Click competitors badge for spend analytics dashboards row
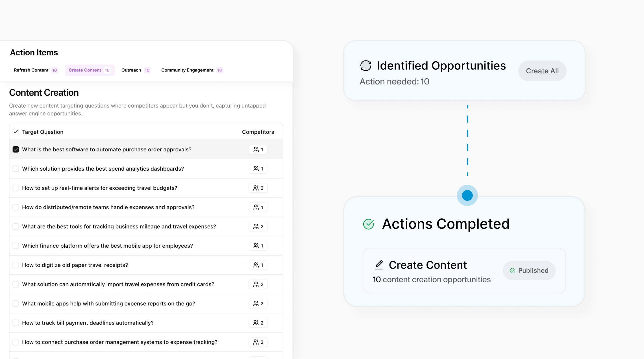The width and height of the screenshot is (644, 359). [258, 169]
